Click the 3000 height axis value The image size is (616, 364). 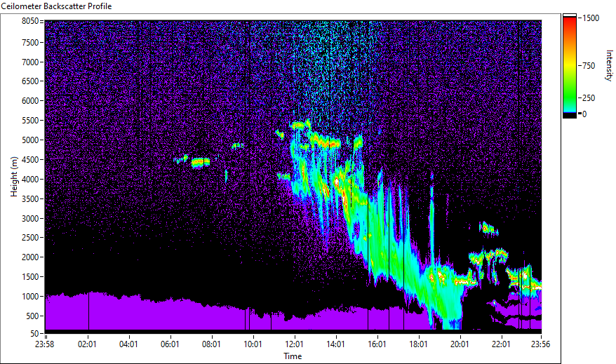click(x=30, y=219)
